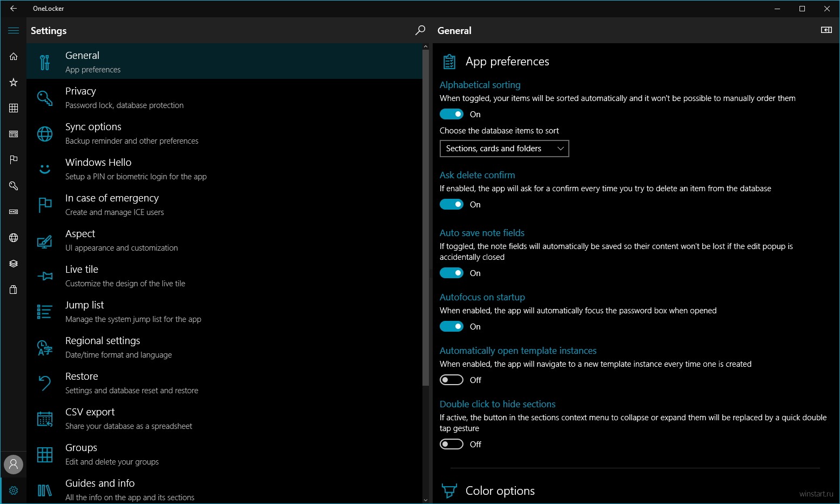Click Auto save note fields heading
Screen dimensions: 840x504
tap(482, 233)
